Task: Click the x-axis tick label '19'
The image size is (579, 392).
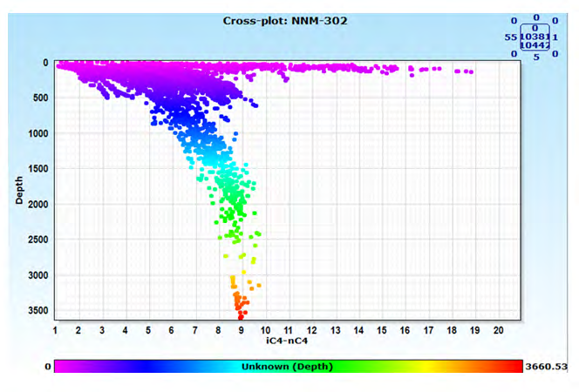Action: pyautogui.click(x=475, y=330)
